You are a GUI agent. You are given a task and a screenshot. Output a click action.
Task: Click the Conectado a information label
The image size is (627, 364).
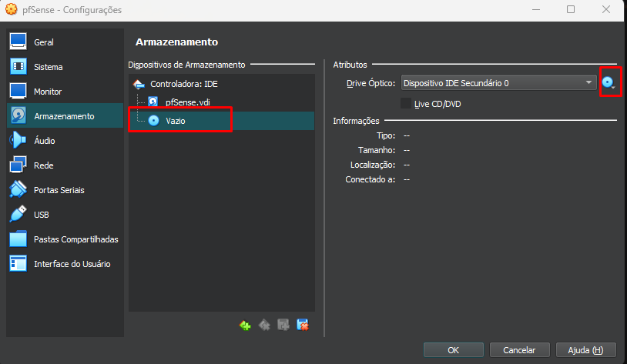370,179
